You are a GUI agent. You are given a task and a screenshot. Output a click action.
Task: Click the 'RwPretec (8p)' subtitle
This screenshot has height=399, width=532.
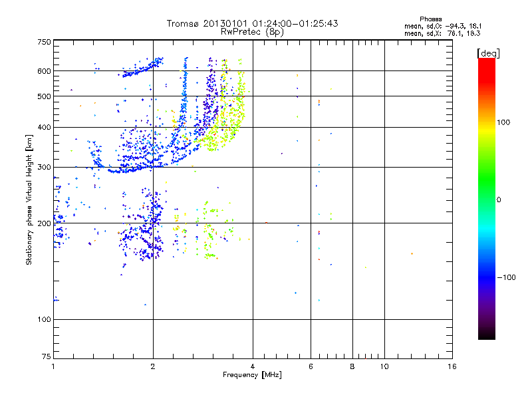click(252, 32)
